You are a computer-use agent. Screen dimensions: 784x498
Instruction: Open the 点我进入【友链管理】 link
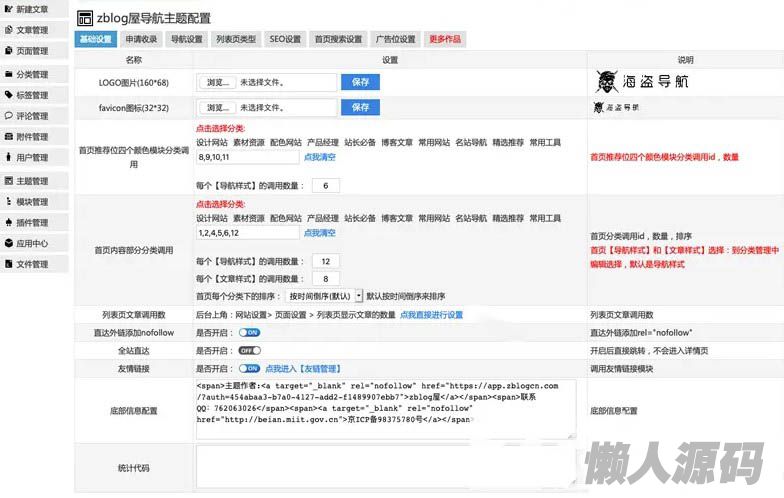[303, 368]
